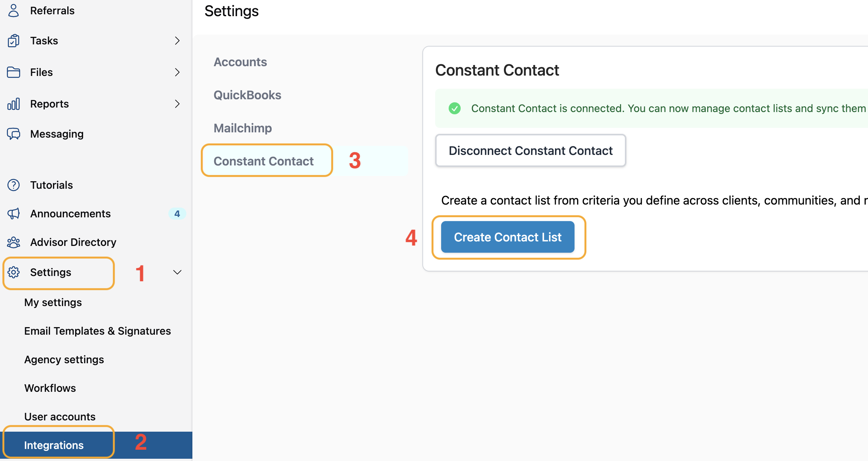868x461 pixels.
Task: Click the Reports bar chart icon
Action: [x=14, y=104]
